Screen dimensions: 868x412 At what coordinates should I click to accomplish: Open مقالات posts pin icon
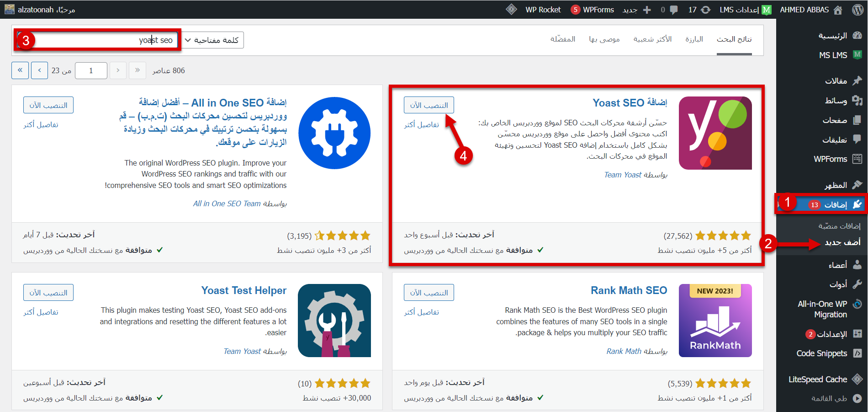[857, 80]
